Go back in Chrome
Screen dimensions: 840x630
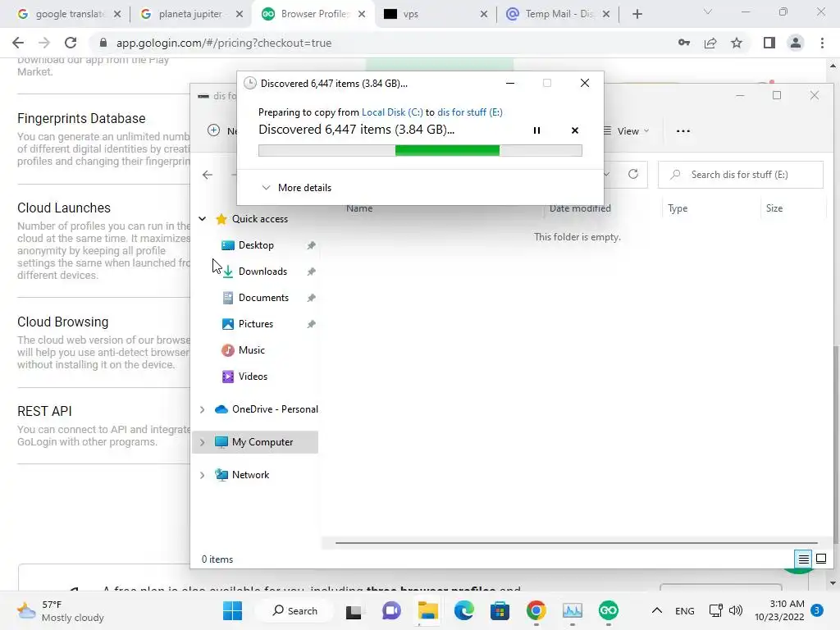18,43
